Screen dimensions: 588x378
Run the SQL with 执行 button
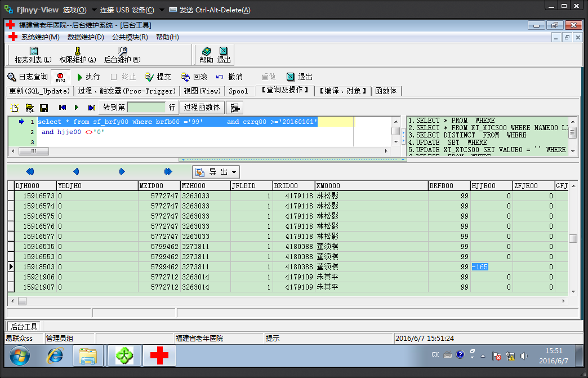coord(88,77)
